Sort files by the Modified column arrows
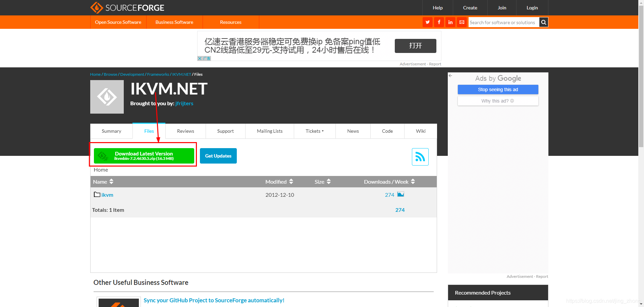 click(x=290, y=181)
